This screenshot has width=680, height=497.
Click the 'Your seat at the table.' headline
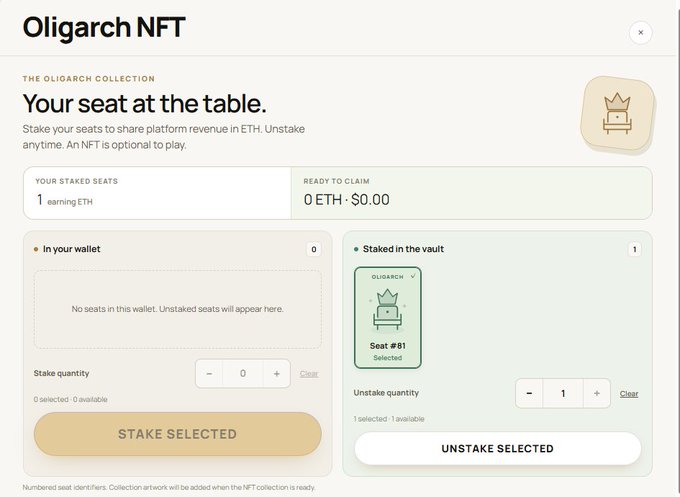(x=144, y=103)
